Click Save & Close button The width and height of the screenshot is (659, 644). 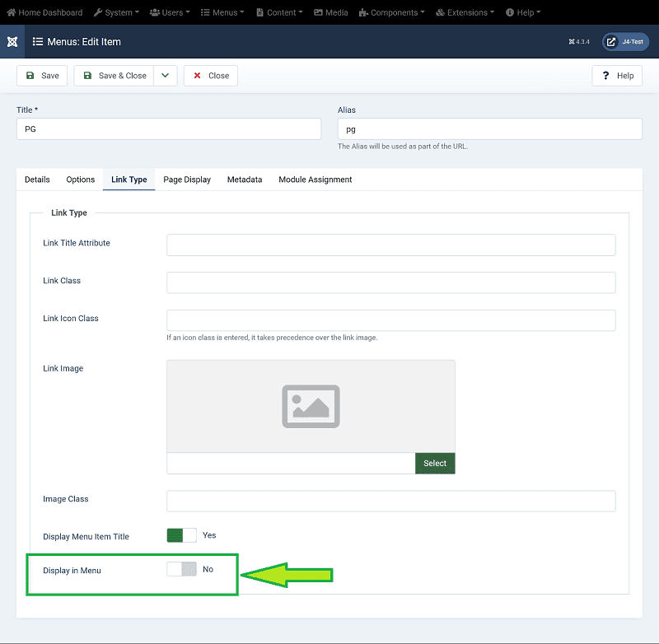click(114, 76)
